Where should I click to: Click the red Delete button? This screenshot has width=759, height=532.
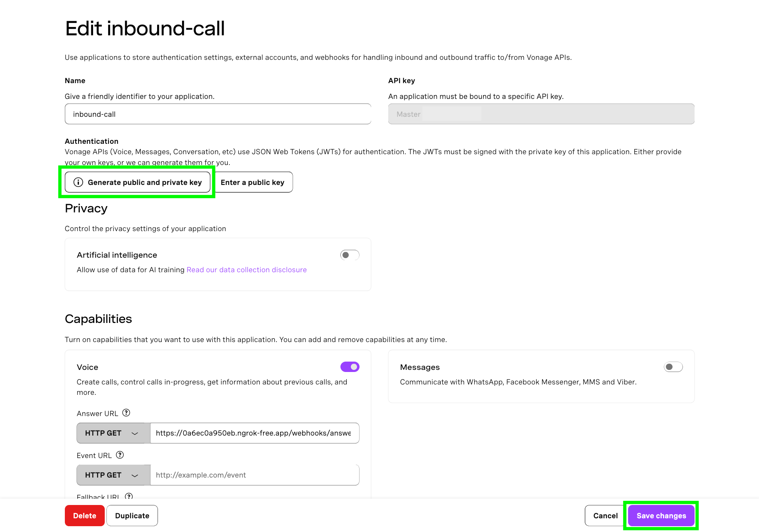(x=84, y=515)
